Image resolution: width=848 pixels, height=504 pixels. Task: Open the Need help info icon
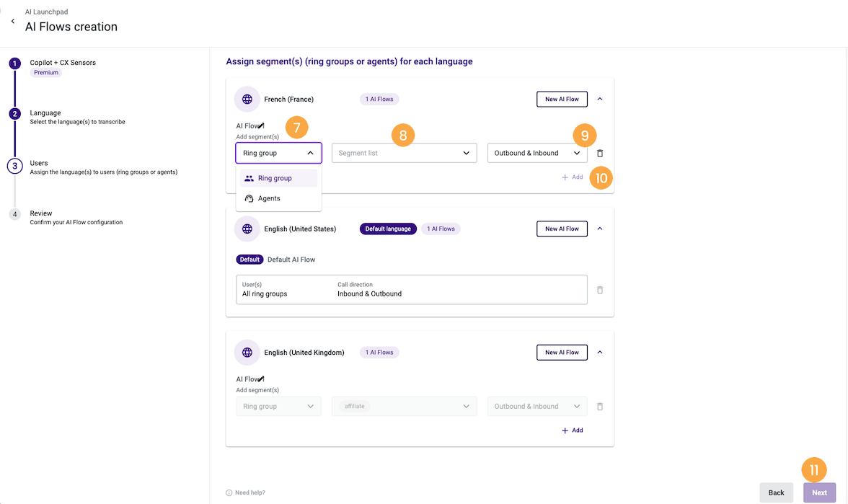click(229, 492)
